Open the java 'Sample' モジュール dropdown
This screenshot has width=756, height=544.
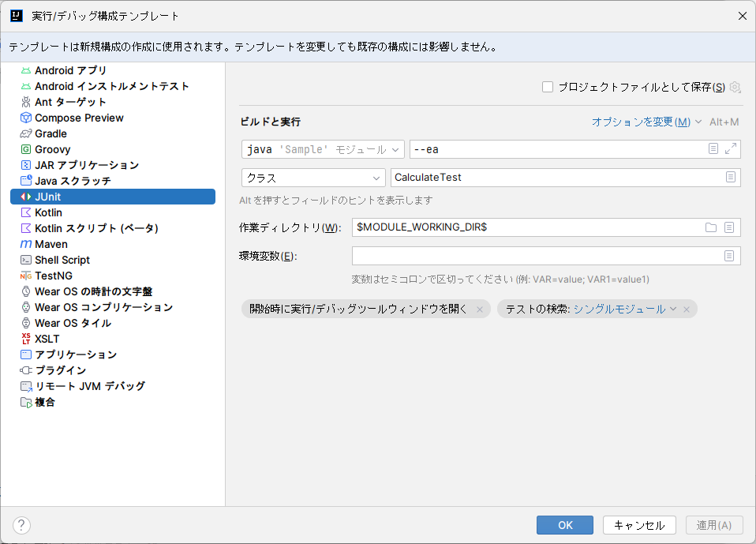[x=323, y=149]
